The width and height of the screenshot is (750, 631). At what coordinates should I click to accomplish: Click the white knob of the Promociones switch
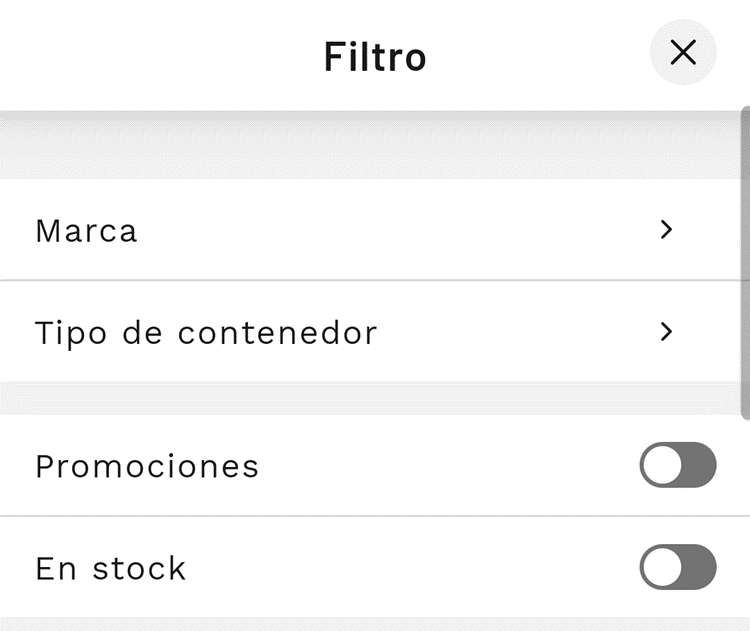[x=662, y=465]
